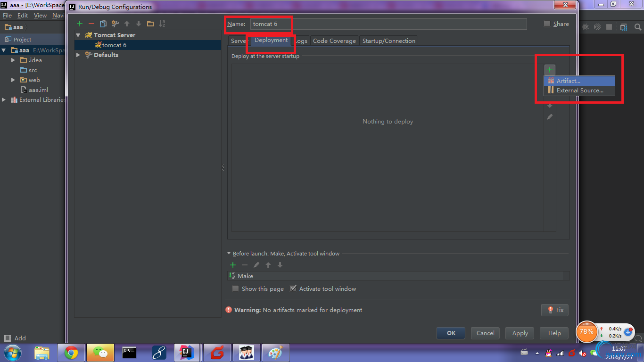Screen dimensions: 644x362
Task: Click the orange 78% memory ball
Action: tap(586, 331)
